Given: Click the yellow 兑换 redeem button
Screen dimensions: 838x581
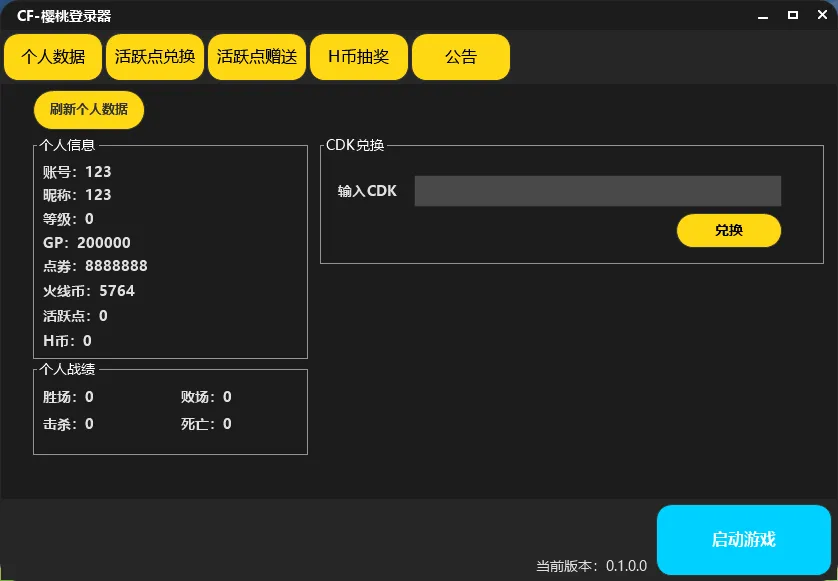Looking at the screenshot, I should (x=728, y=230).
